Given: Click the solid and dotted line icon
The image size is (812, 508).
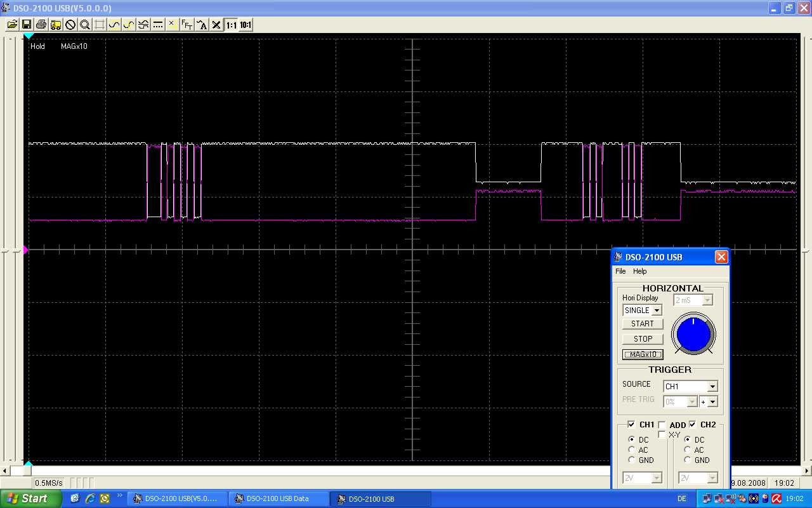Looking at the screenshot, I should tap(158, 25).
